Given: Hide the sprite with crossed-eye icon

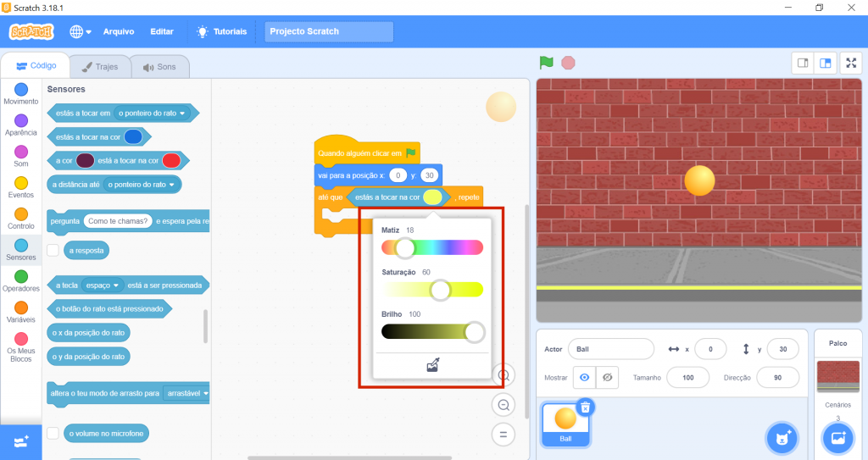Looking at the screenshot, I should click(607, 378).
